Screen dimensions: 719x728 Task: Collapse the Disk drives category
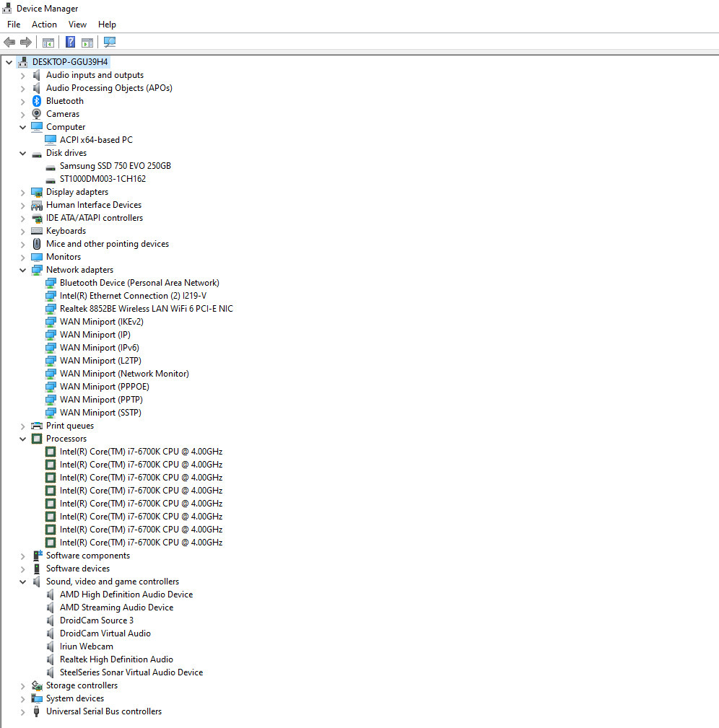point(23,153)
